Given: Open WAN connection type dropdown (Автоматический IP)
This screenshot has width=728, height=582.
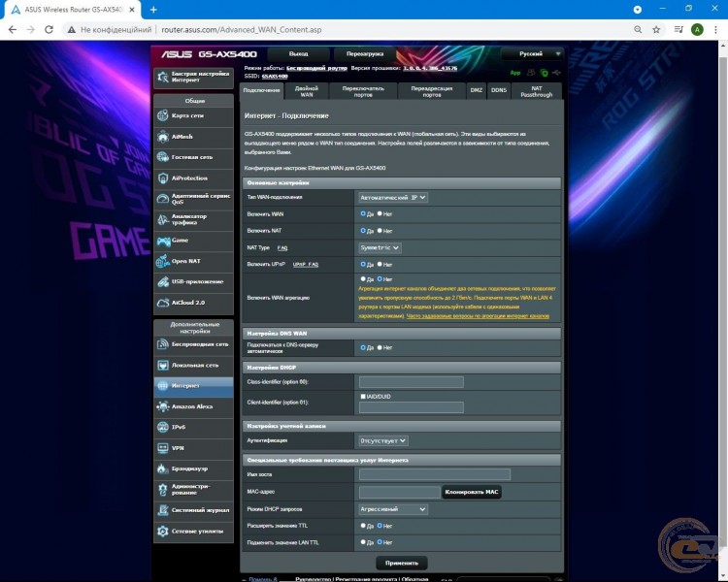Looking at the screenshot, I should pyautogui.click(x=393, y=198).
